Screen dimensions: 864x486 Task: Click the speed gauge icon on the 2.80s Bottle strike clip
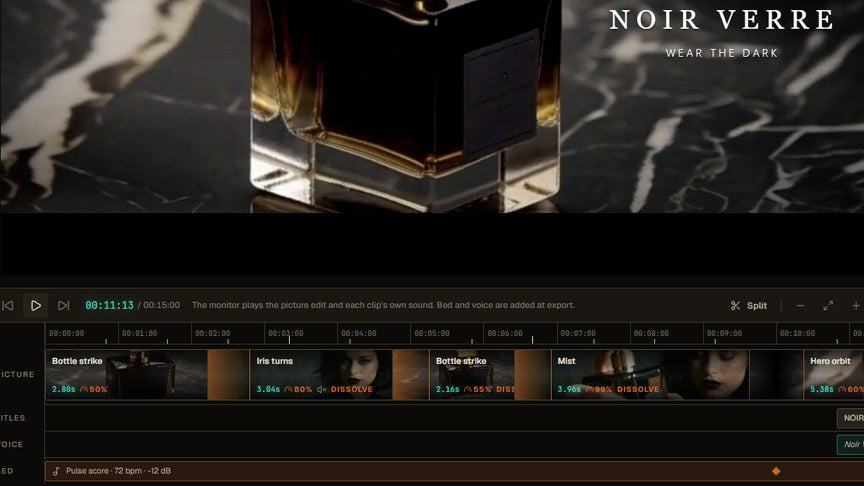point(84,390)
